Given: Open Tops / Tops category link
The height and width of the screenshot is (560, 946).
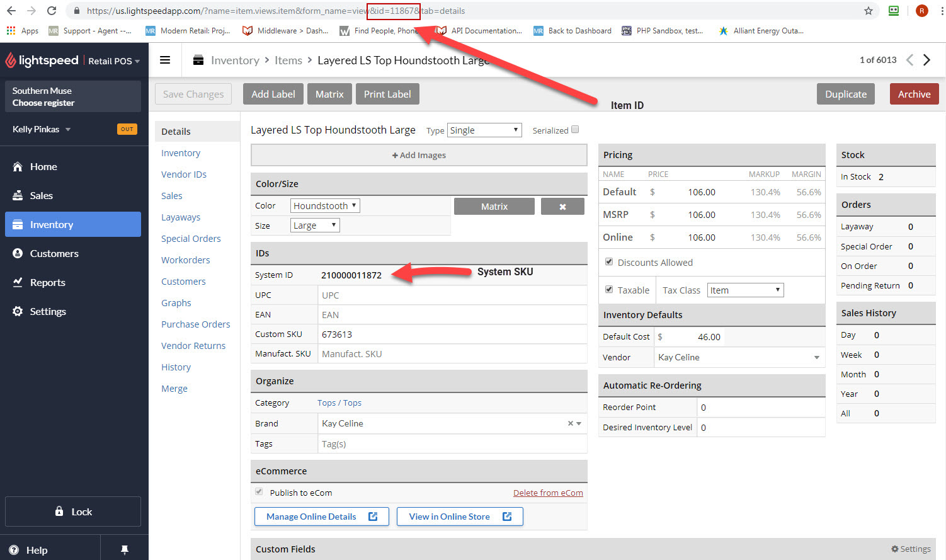Looking at the screenshot, I should pos(339,403).
